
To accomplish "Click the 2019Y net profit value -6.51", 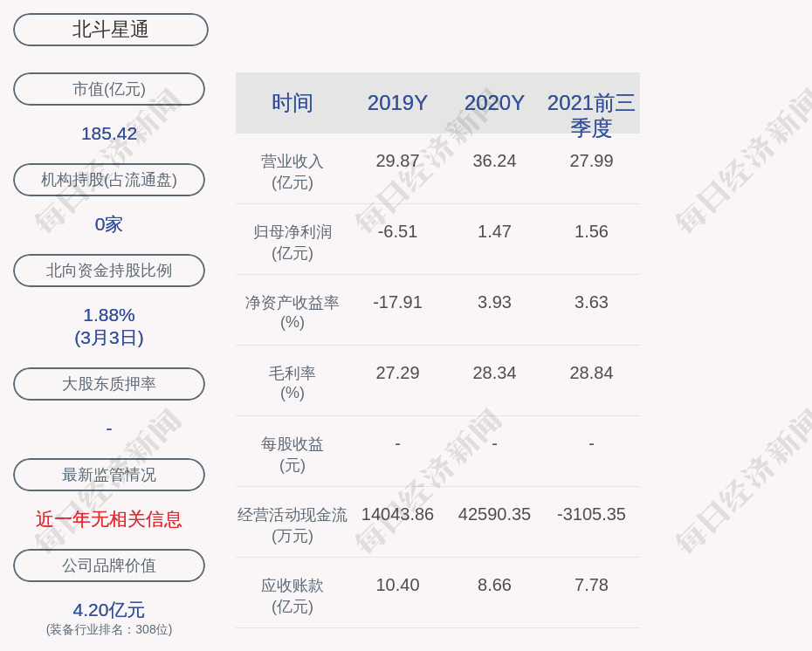I will [397, 231].
